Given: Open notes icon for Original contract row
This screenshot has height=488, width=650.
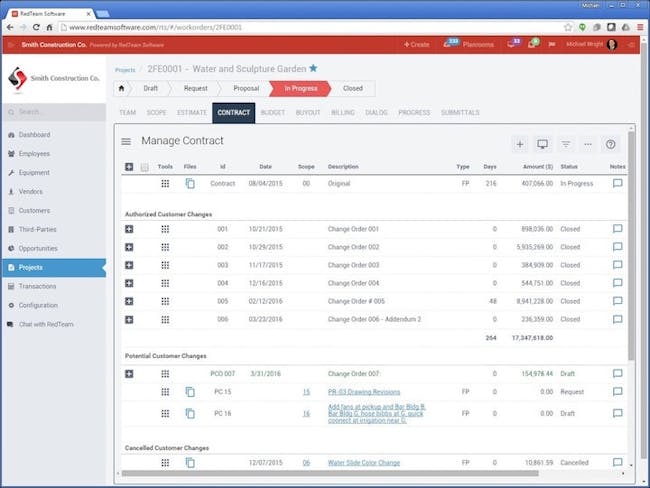Looking at the screenshot, I should click(617, 184).
